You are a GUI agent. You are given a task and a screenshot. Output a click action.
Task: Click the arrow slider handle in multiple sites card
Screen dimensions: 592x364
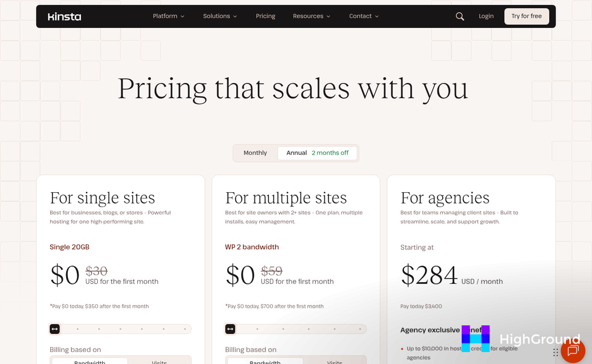pyautogui.click(x=230, y=329)
